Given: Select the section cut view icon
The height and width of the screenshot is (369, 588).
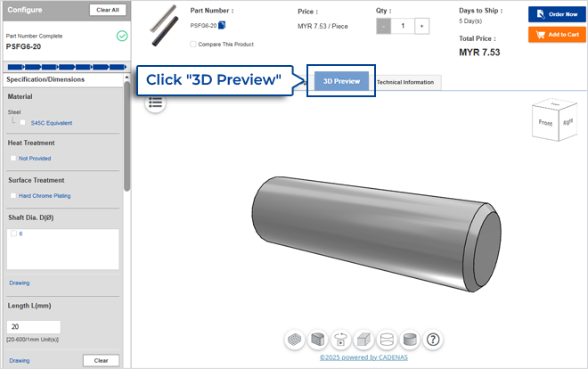Looking at the screenshot, I should pos(318,340).
